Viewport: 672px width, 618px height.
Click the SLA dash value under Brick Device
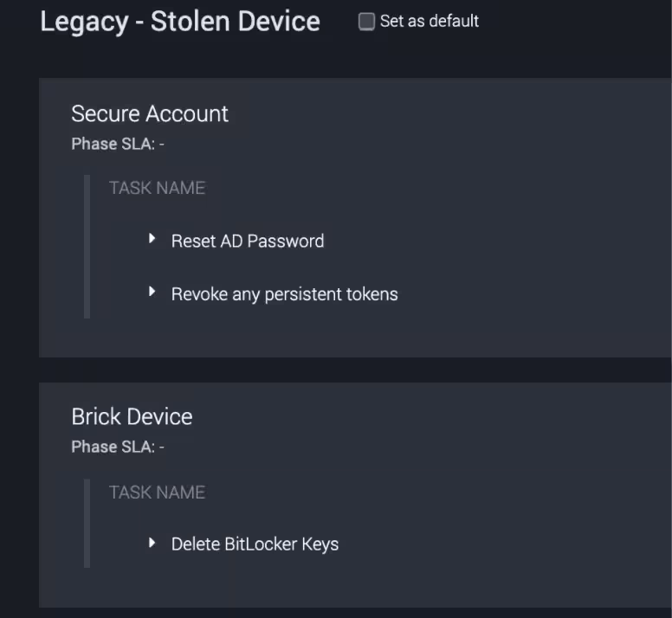click(161, 447)
